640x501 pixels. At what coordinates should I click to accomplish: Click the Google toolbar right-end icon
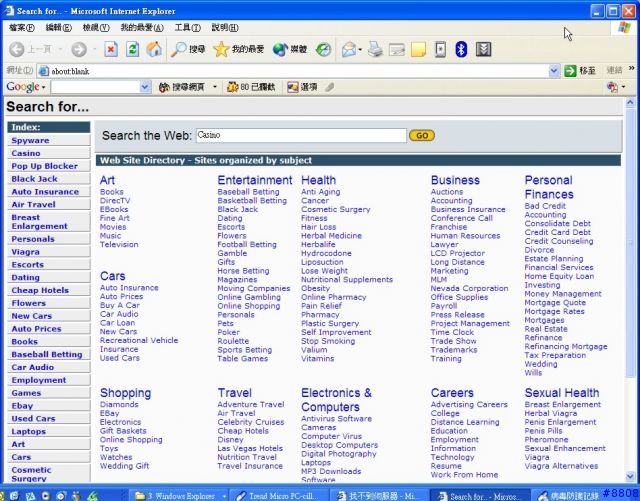pyautogui.click(x=612, y=87)
